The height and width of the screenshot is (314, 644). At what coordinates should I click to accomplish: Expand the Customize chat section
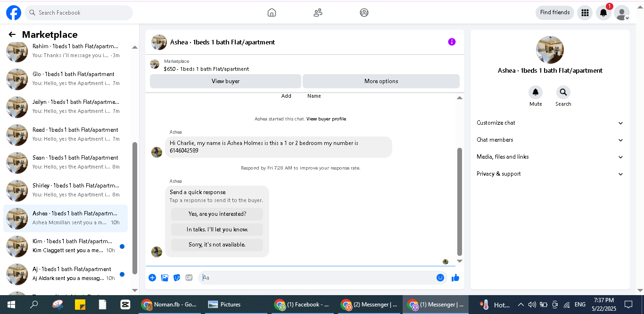550,123
